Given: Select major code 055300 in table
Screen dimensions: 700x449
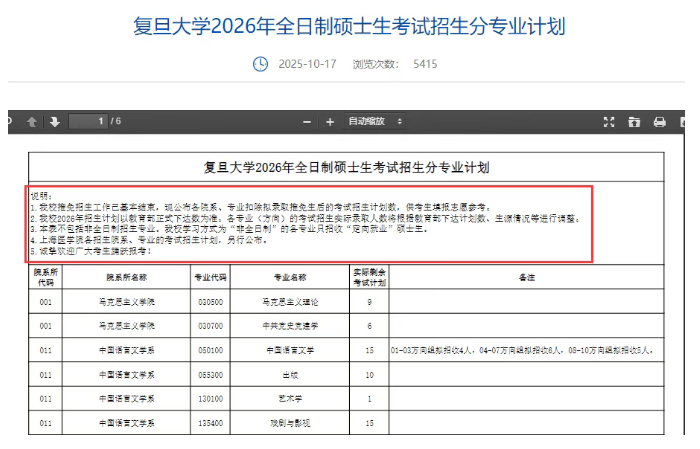Looking at the screenshot, I should [210, 375].
